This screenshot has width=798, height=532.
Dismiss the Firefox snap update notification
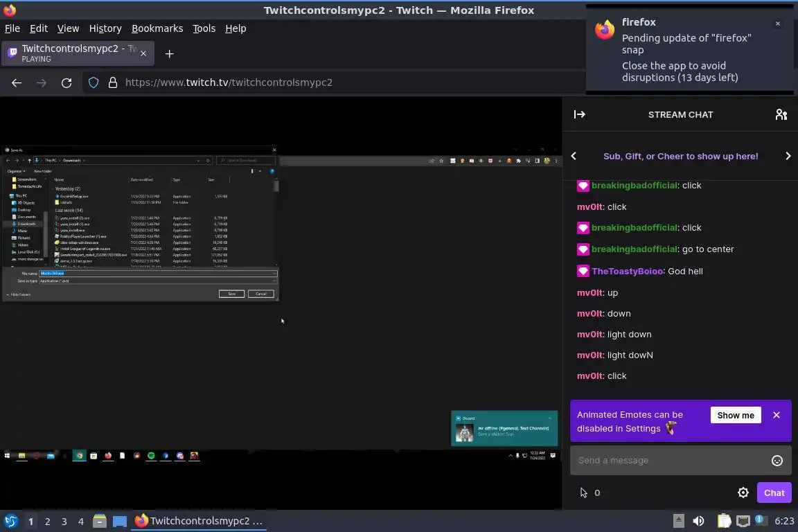777,24
